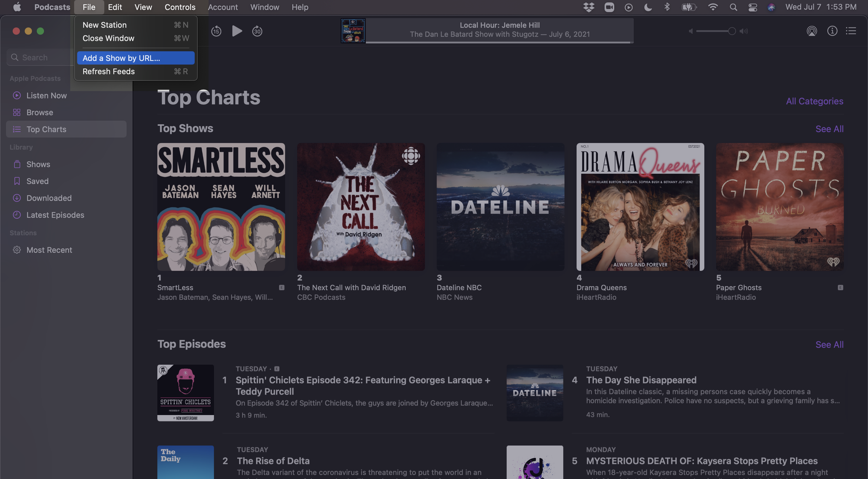
Task: Open the screen recording camera icon
Action: point(609,7)
